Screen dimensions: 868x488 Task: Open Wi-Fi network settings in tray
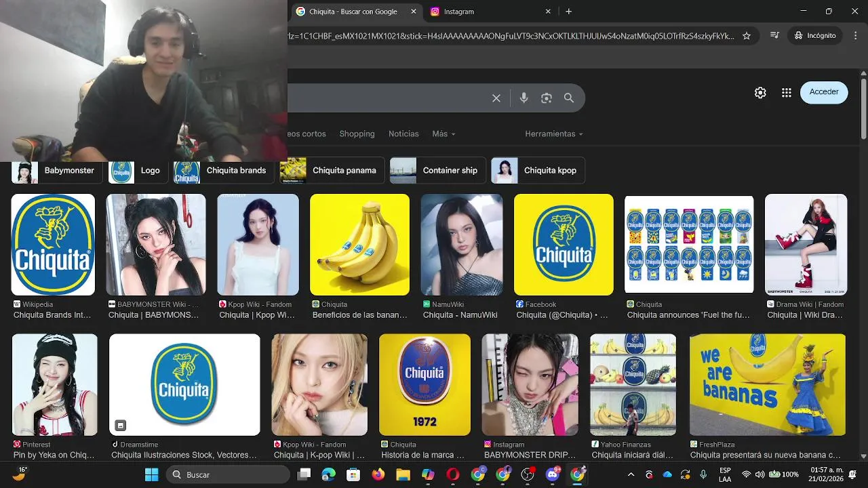(746, 474)
